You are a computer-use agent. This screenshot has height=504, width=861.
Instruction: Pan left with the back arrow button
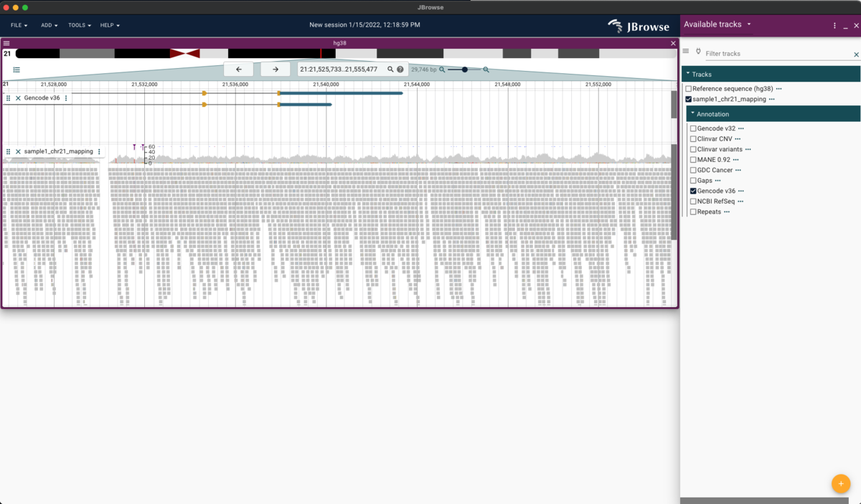[x=239, y=70]
